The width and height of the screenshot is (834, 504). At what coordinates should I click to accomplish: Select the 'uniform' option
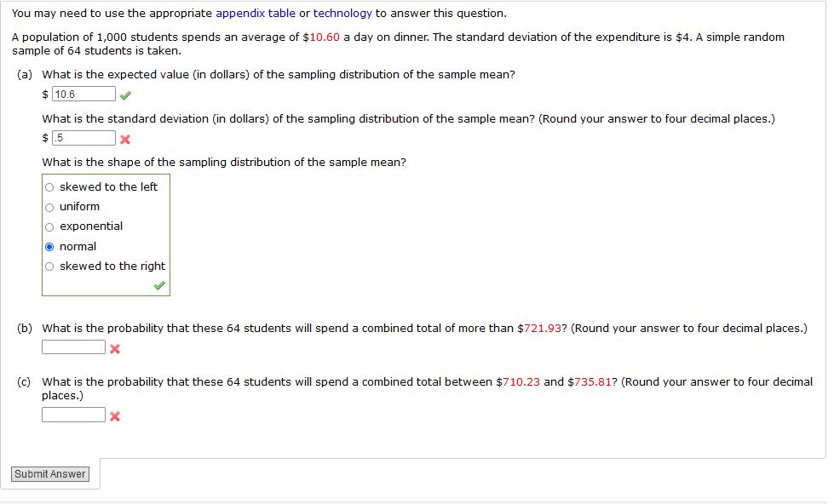pos(50,206)
